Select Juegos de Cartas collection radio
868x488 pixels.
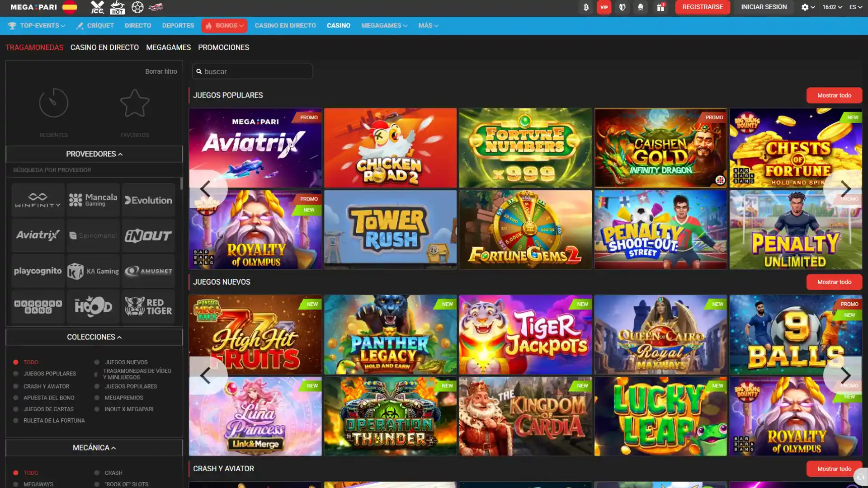(16, 409)
